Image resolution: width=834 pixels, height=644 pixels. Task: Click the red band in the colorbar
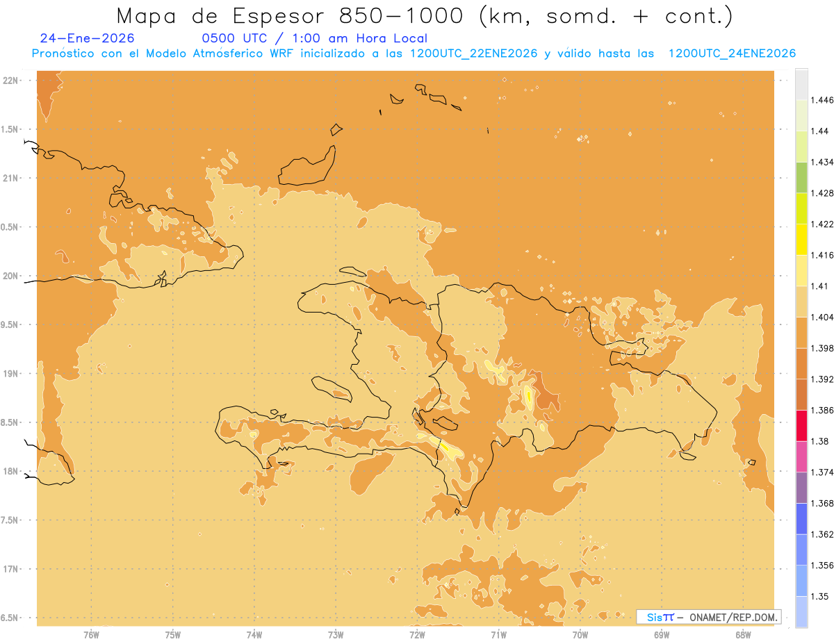coord(801,425)
